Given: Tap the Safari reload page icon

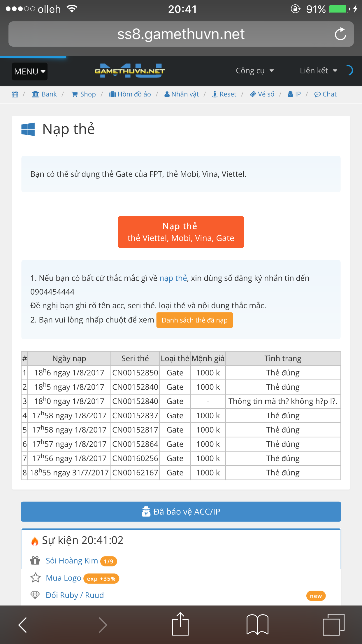Looking at the screenshot, I should coord(340,34).
